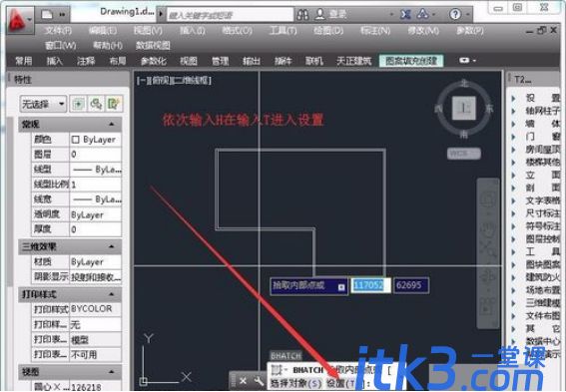The image size is (566, 392).
Task: Expand the 门窗 item in Tangent panel
Action: coord(513,137)
